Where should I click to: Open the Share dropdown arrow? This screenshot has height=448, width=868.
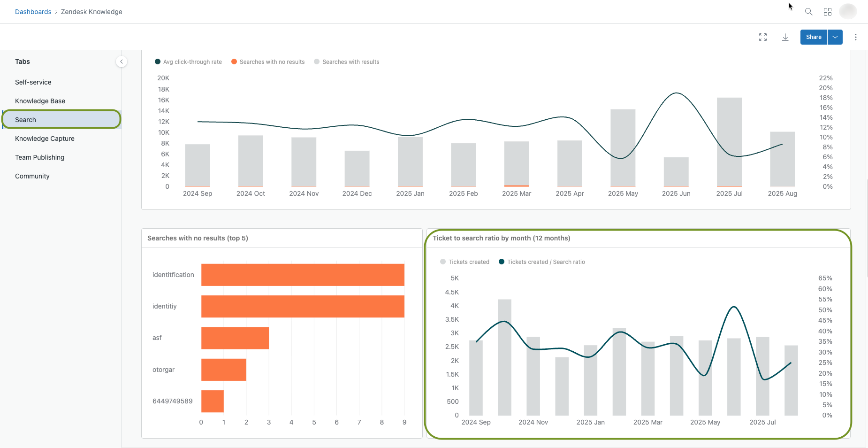point(834,37)
